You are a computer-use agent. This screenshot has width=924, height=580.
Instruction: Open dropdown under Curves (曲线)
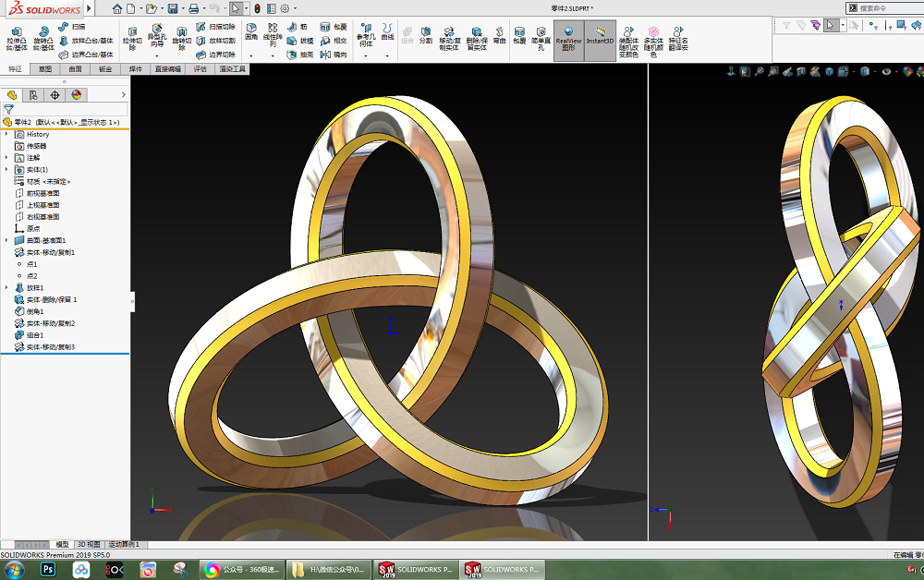pos(387,56)
